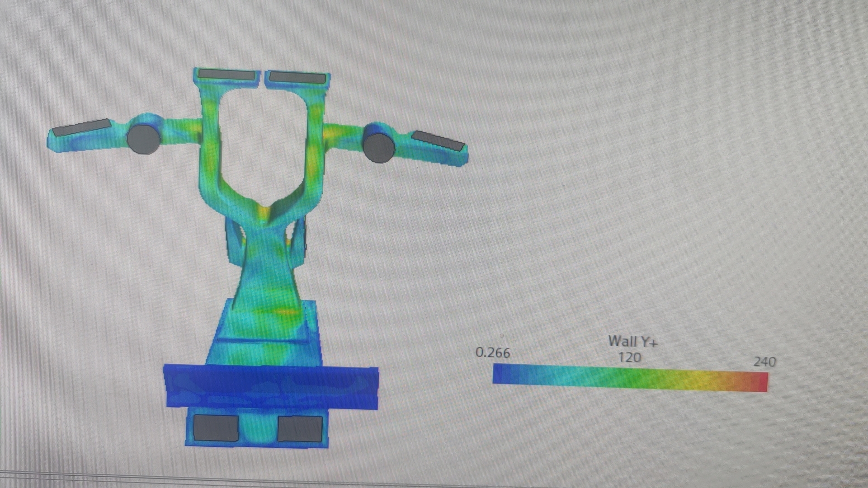
Task: Click the Wall Y+ color bar
Action: coord(630,378)
